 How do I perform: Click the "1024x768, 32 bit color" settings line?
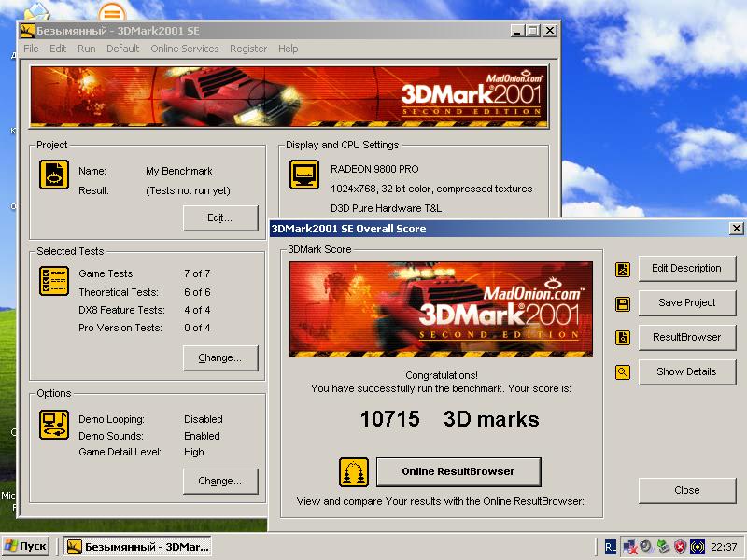click(431, 189)
